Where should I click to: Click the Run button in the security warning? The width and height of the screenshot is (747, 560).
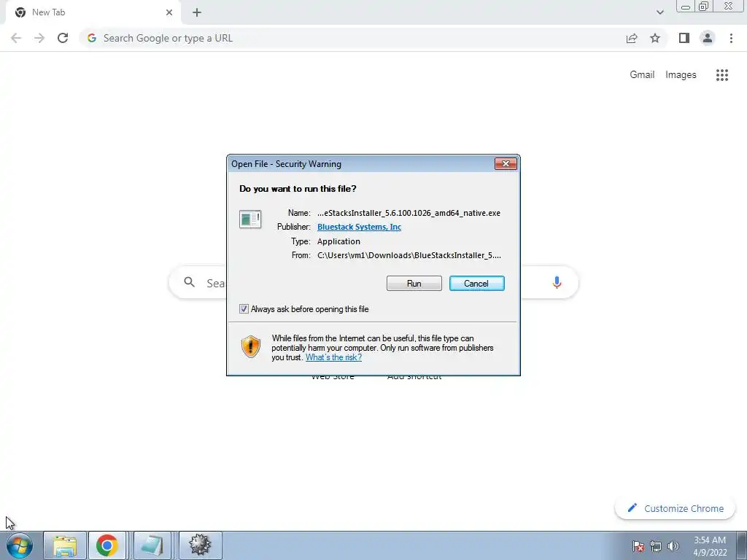(x=414, y=284)
